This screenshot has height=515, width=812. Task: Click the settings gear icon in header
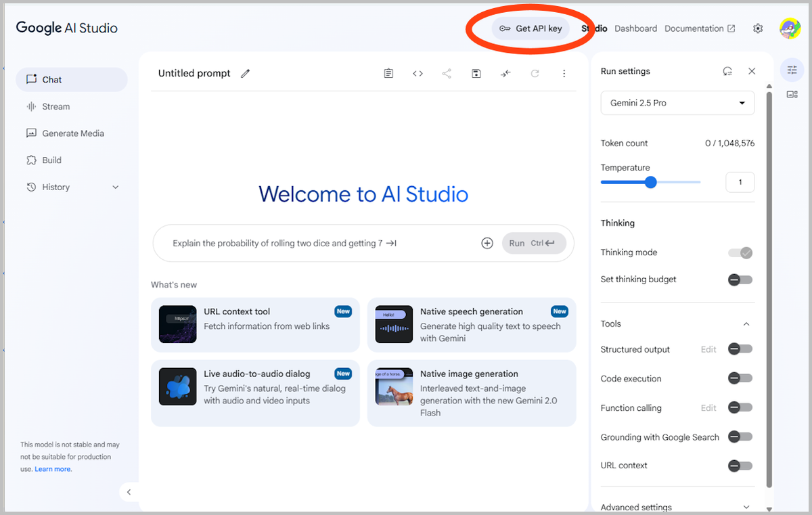pyautogui.click(x=758, y=28)
